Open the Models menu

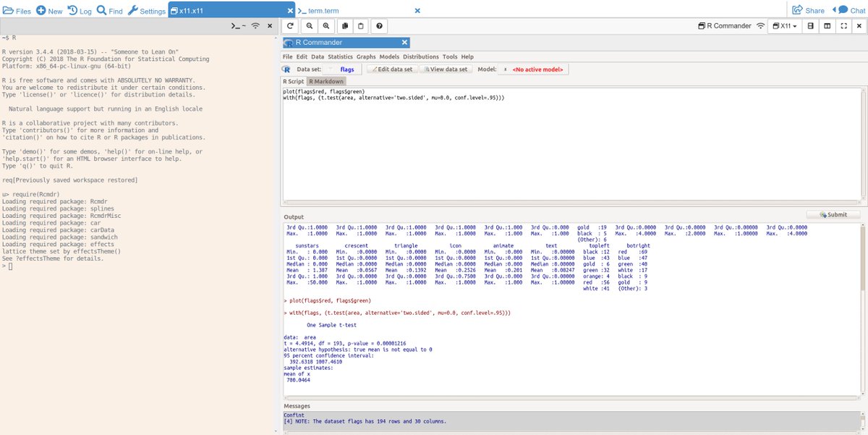point(389,56)
